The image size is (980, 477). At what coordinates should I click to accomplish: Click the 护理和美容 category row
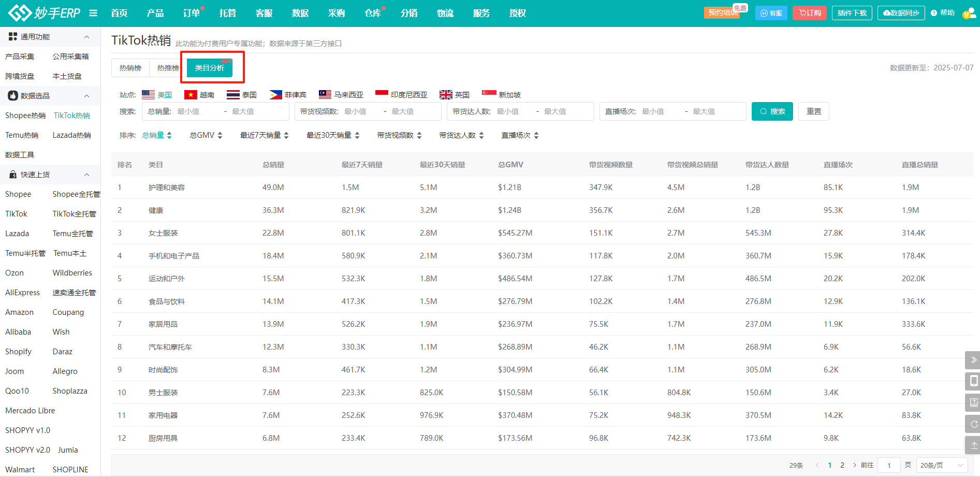(542, 187)
